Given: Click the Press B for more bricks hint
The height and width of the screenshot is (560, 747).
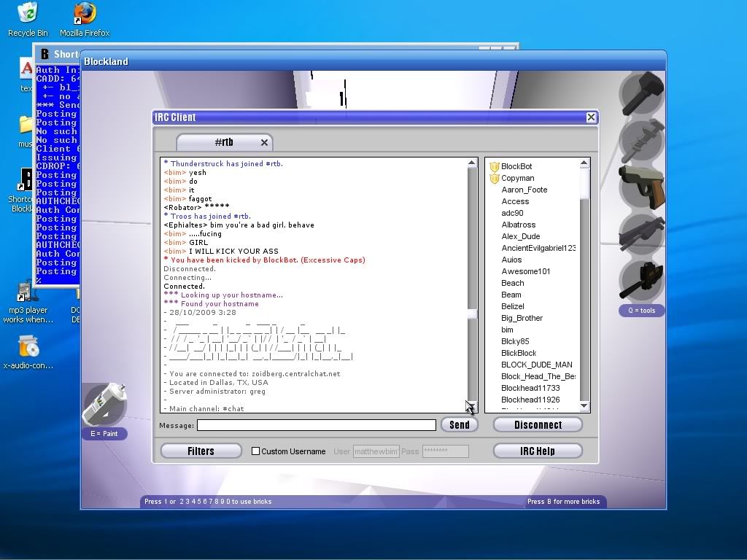Looking at the screenshot, I should (x=563, y=502).
